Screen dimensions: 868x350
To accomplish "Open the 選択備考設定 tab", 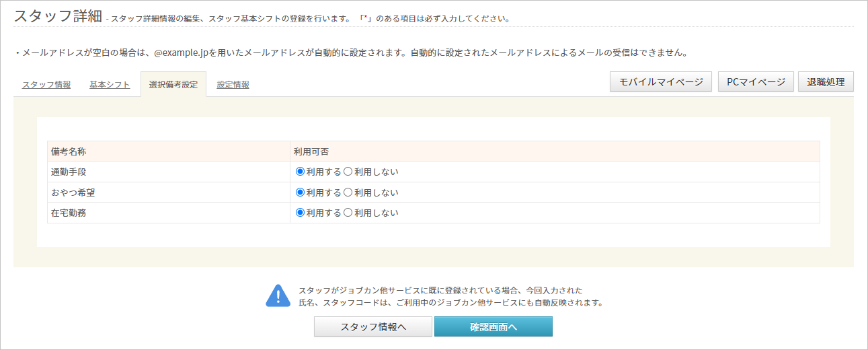I will click(173, 84).
